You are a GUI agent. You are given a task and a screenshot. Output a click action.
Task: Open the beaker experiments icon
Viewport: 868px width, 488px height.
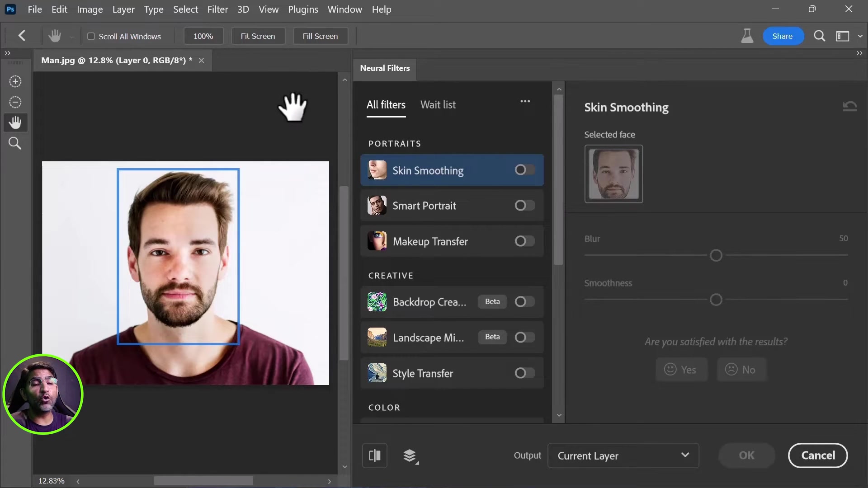[x=747, y=36]
